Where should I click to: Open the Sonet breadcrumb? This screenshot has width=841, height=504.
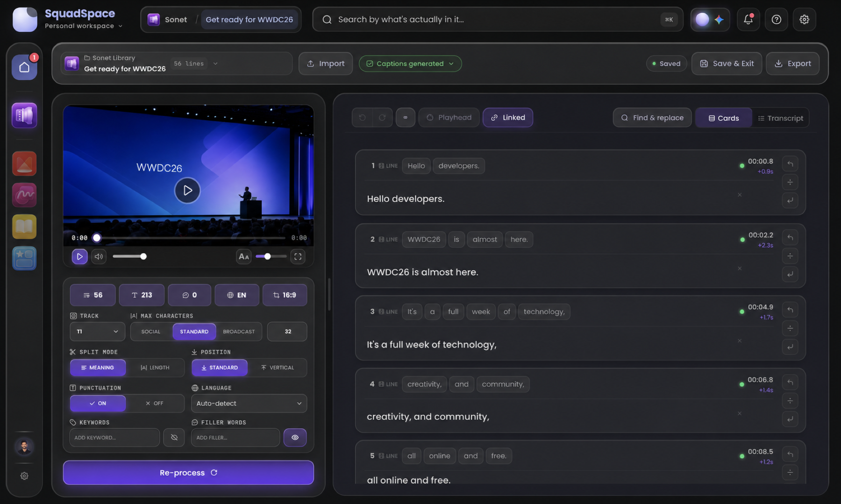point(168,20)
